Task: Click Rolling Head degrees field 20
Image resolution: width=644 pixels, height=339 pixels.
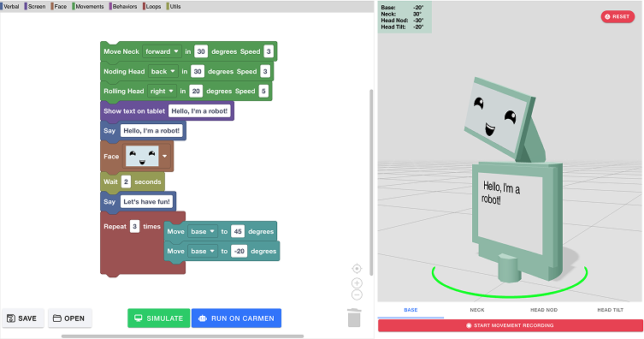Action: point(196,91)
